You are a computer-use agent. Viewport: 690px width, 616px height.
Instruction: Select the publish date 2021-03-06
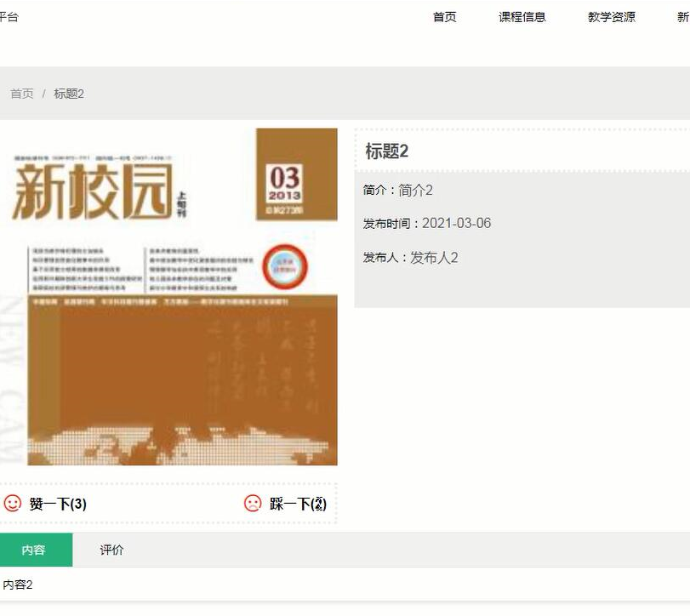click(x=456, y=223)
